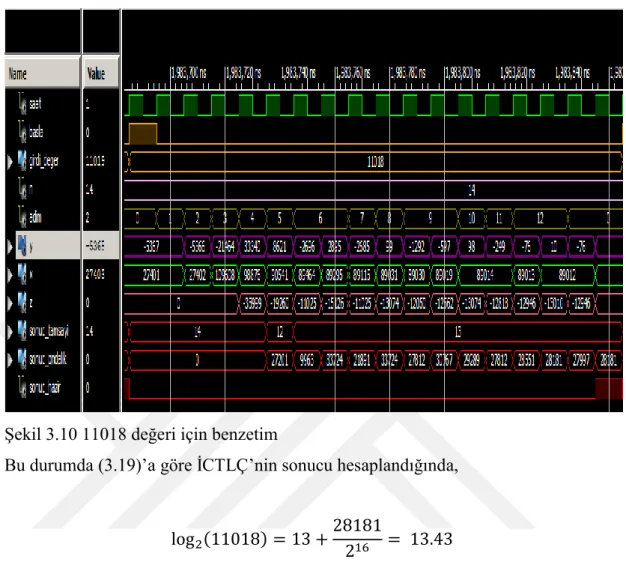Select the sonuc_hazir signal icon
Screen dimensions: 626x571
click(x=22, y=387)
